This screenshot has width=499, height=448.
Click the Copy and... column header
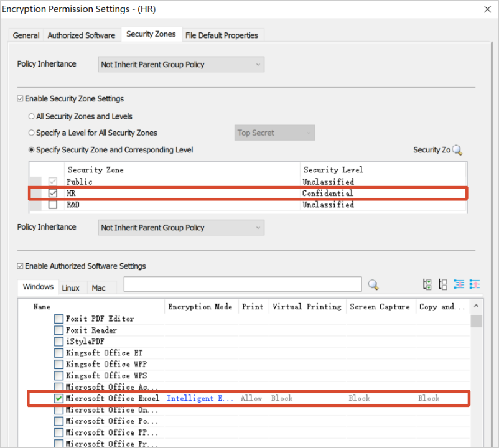[x=442, y=307]
